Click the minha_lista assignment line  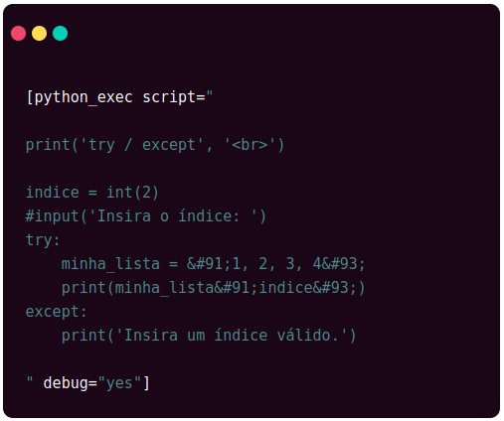point(213,264)
